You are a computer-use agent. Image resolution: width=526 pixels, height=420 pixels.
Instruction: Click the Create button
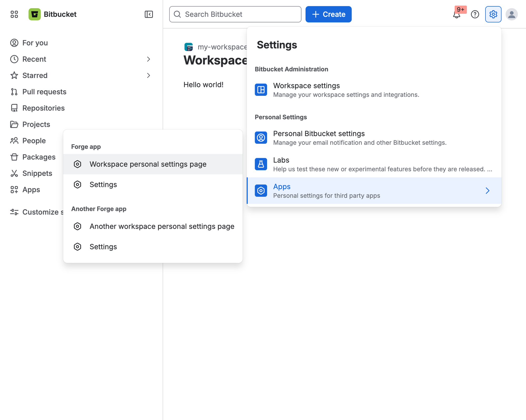click(328, 14)
